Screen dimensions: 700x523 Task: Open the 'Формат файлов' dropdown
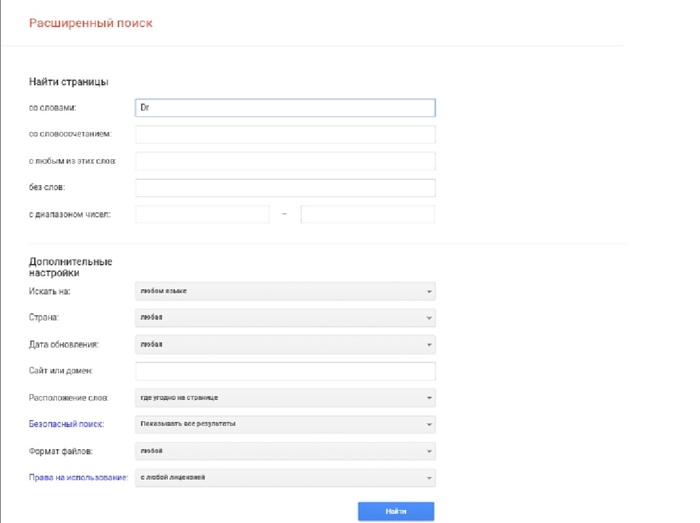(x=285, y=451)
